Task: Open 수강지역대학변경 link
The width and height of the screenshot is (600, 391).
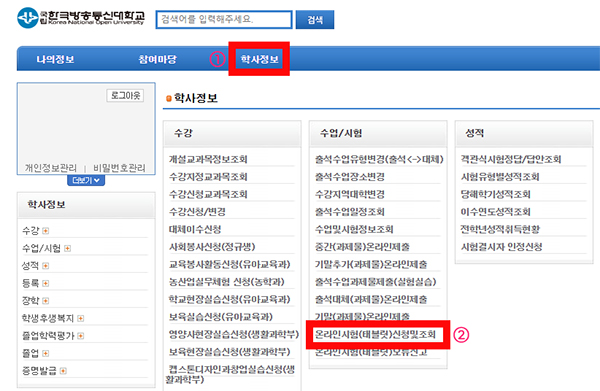Action: (350, 194)
